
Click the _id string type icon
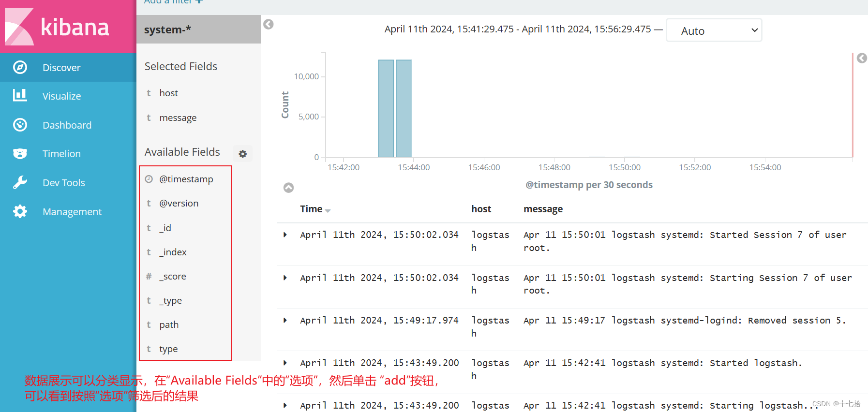[149, 228]
